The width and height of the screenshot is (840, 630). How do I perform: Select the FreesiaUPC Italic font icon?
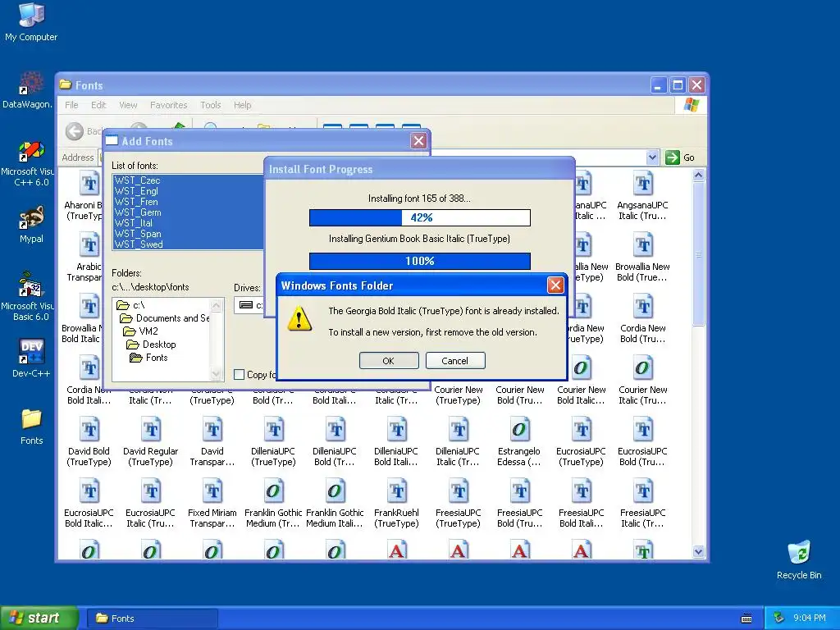(x=642, y=503)
